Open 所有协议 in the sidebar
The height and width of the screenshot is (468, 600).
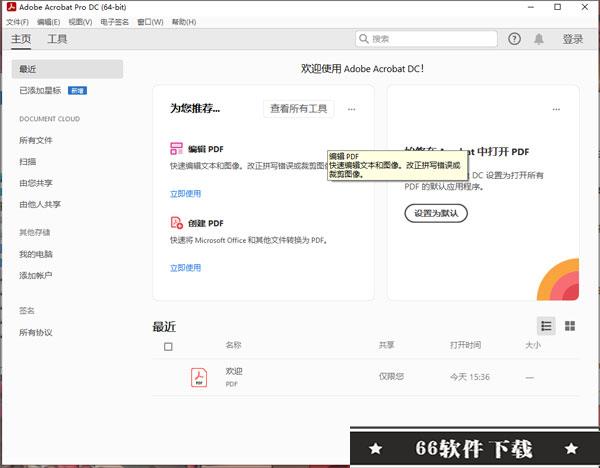(36, 333)
